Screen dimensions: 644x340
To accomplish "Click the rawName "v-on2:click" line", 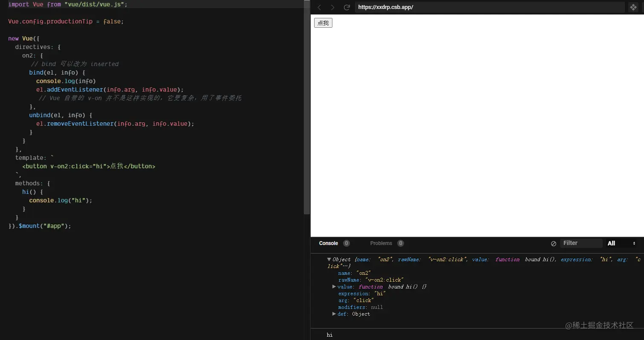I will [x=371, y=280].
